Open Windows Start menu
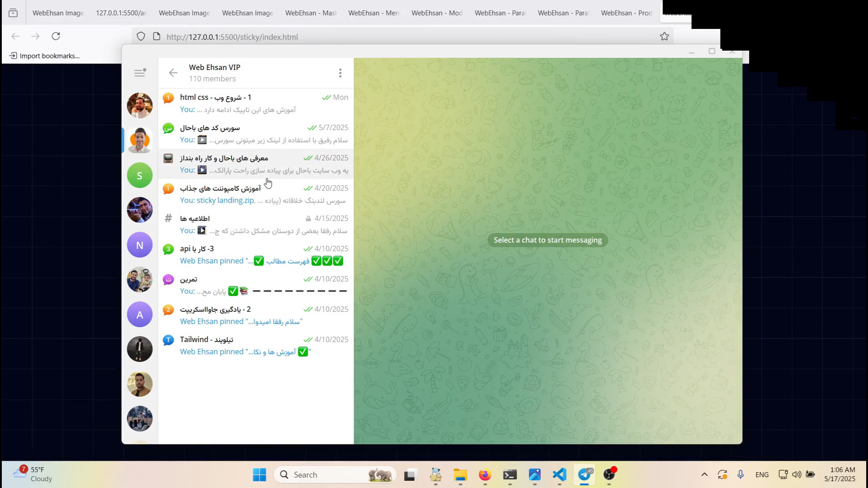The image size is (868, 488). pyautogui.click(x=259, y=474)
